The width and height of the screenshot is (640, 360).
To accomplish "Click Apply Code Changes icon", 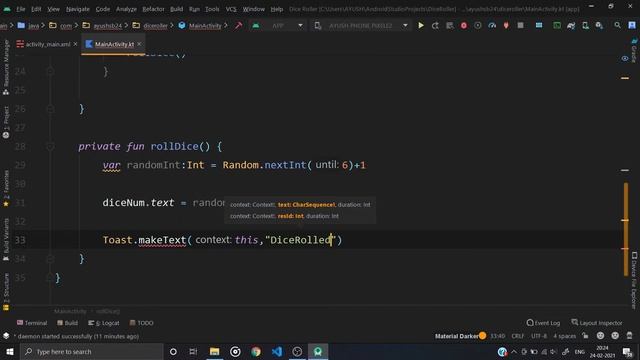I will pyautogui.click(x=449, y=25).
